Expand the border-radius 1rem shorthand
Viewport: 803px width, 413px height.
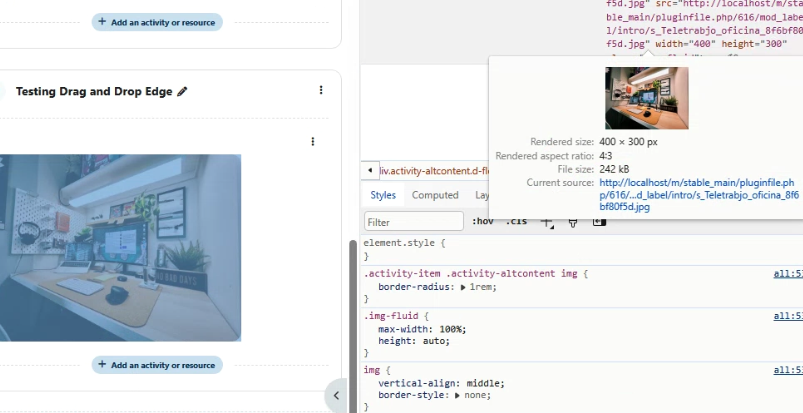463,287
